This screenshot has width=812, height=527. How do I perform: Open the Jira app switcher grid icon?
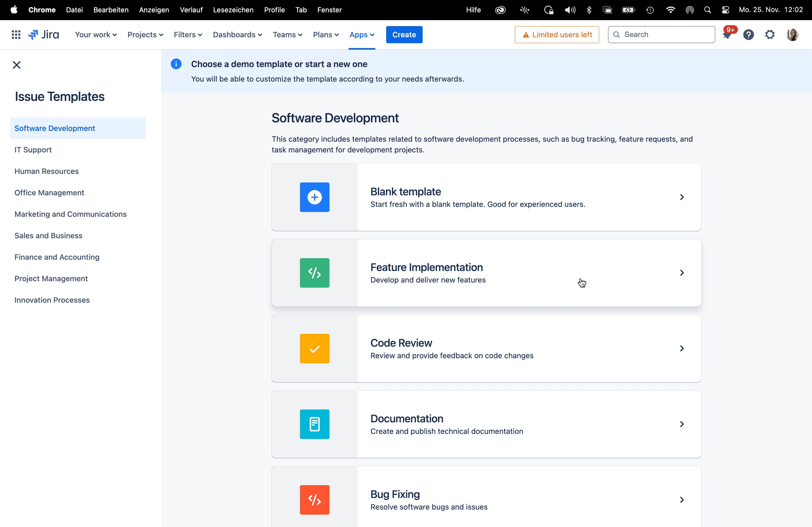(16, 34)
